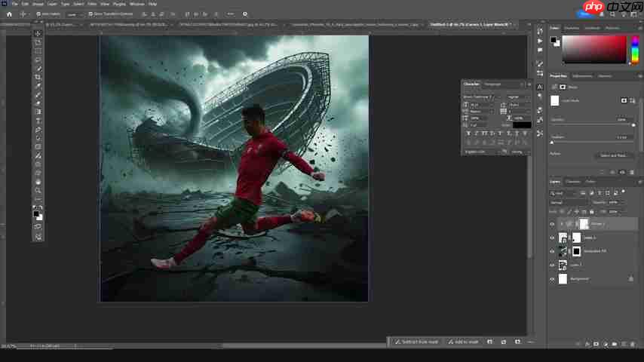Click the Subtract from mask button
Screen dimensions: 644x362
[x=417, y=342]
